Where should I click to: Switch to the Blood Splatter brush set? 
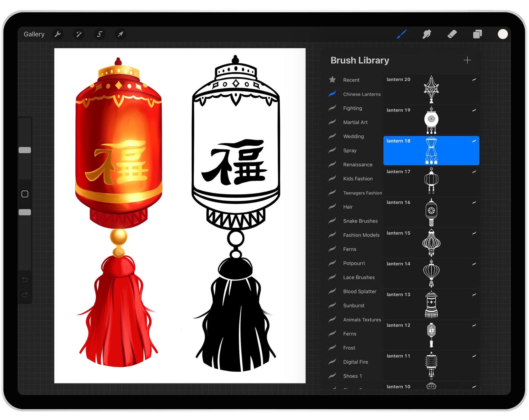pyautogui.click(x=360, y=292)
